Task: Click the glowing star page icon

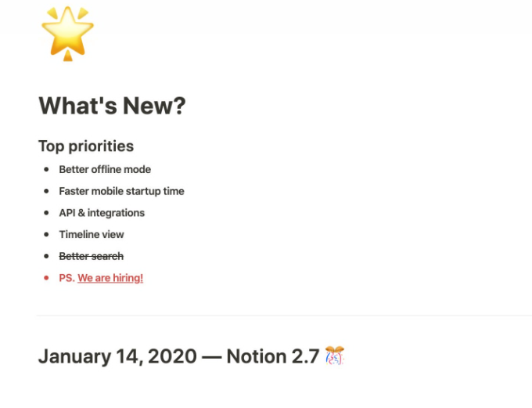Action: (x=67, y=34)
